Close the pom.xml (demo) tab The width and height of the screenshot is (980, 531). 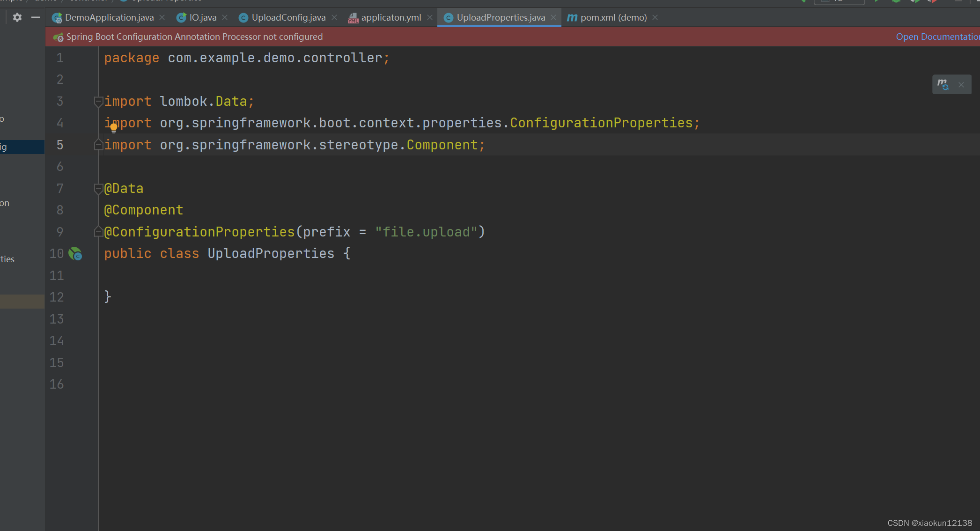click(x=655, y=17)
